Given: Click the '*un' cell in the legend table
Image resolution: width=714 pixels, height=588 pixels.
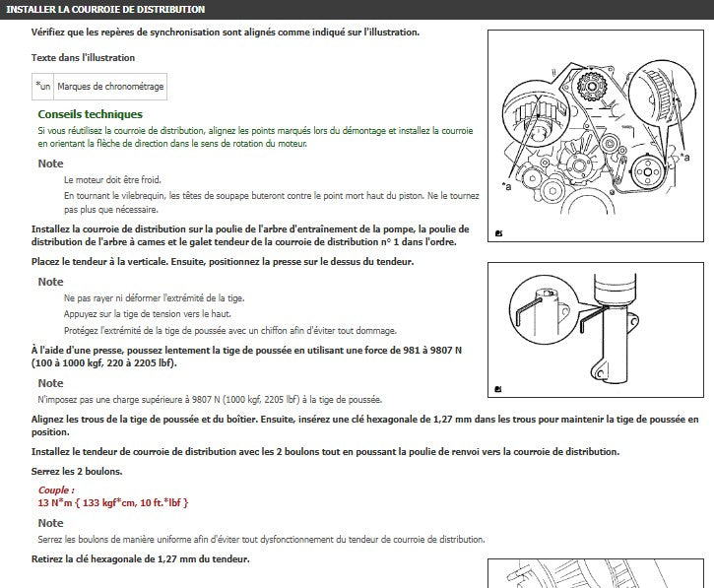Looking at the screenshot, I should [x=43, y=87].
